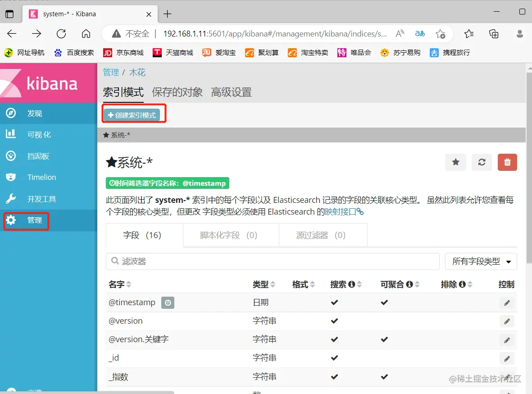Switch to 索引模式 tab
Screen dimensions: 532x394
(123, 92)
